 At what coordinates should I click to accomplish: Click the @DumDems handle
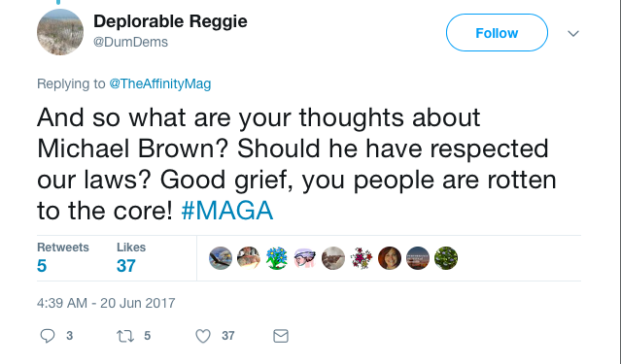coord(130,42)
